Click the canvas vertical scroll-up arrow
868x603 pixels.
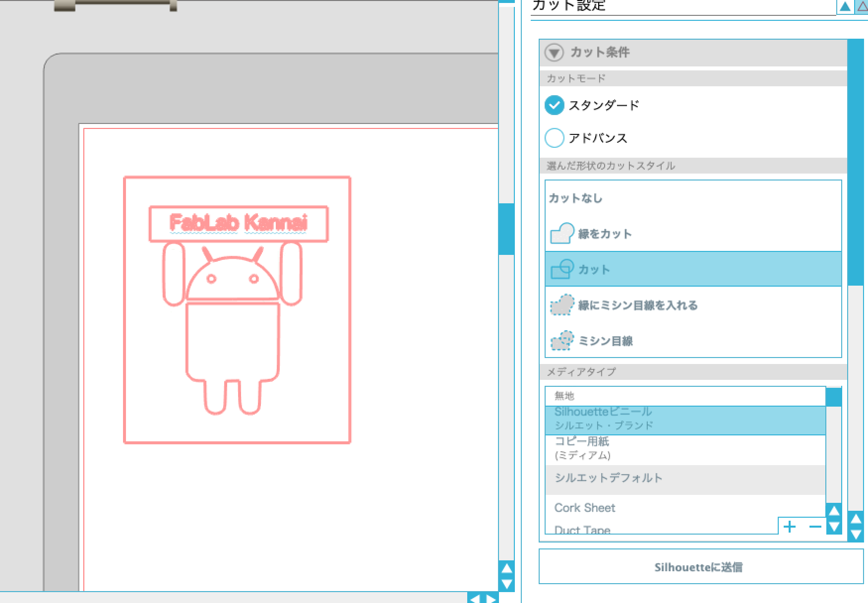[x=506, y=568]
